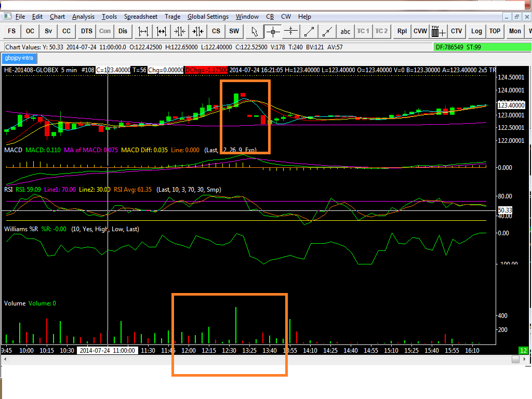Open the File menu
532x399 pixels.
(20, 17)
